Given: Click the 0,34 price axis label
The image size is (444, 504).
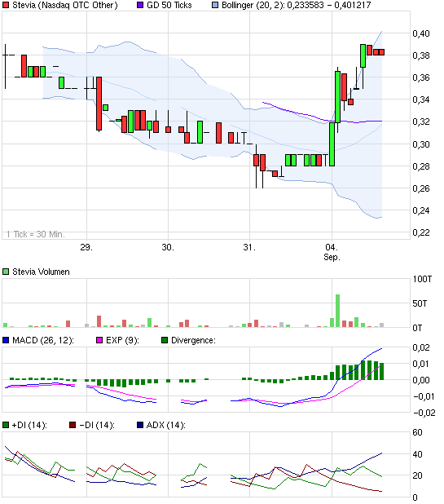Looking at the screenshot, I should 421,99.
